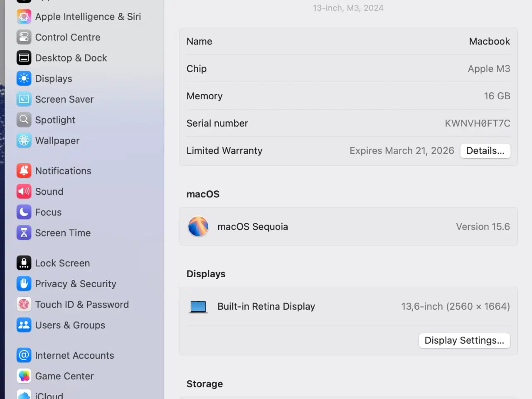Select the Built-in Retina Display entry
The height and width of the screenshot is (399, 532).
(x=266, y=306)
